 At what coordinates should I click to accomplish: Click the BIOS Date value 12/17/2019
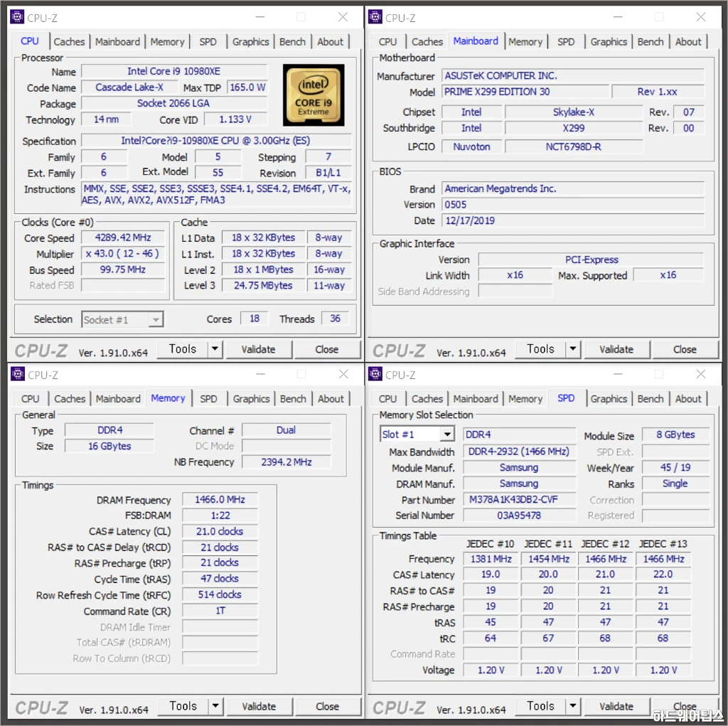573,220
